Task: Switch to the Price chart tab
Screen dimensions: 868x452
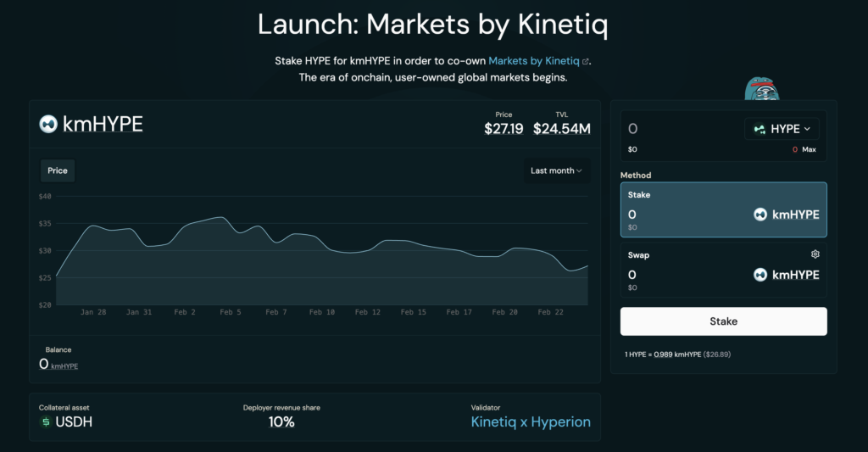Action: (x=58, y=170)
